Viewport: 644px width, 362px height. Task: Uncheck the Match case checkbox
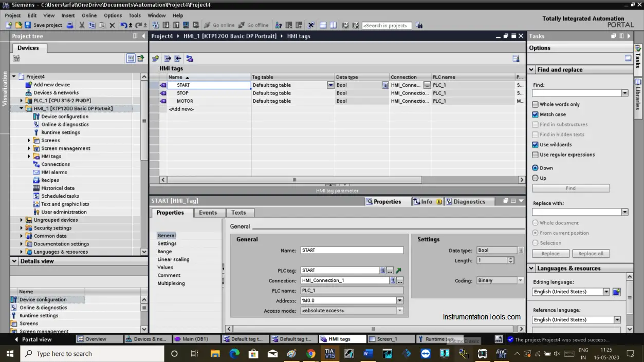tap(536, 115)
